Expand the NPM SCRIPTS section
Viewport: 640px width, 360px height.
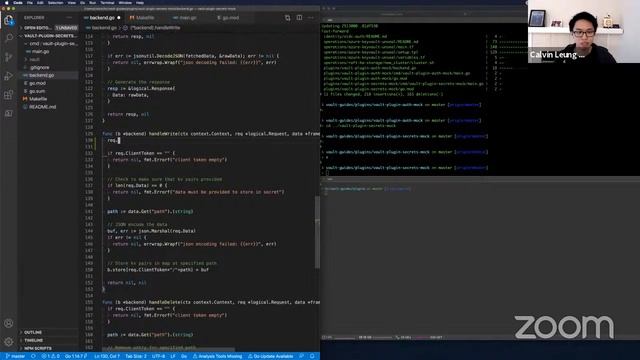coord(38,349)
